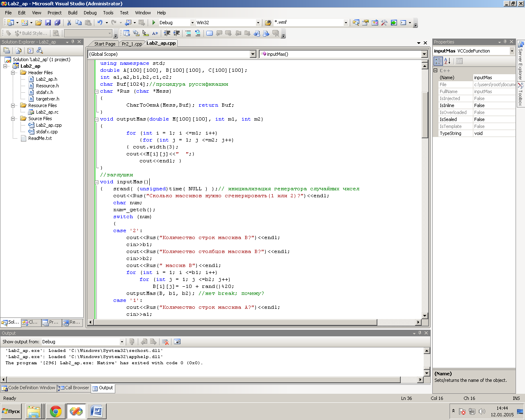Open Microsoft Word from the taskbar
The height and width of the screenshot is (420, 525).
[96, 411]
